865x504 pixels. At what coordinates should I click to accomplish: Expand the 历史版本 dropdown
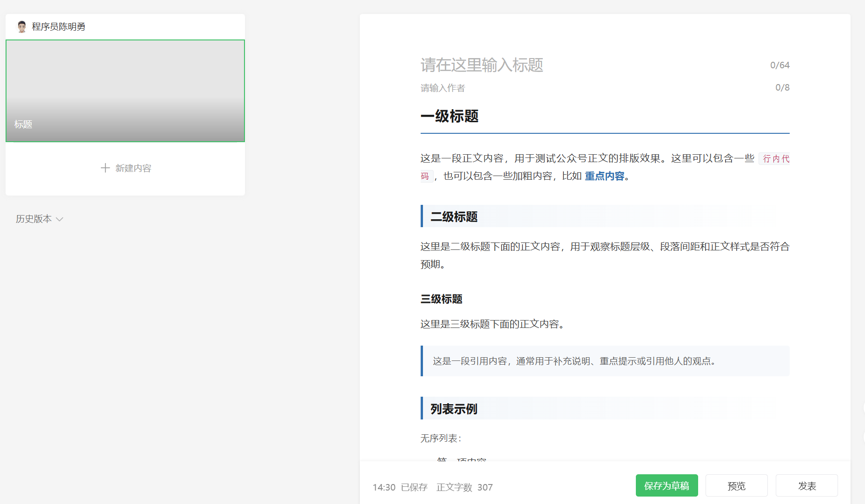tap(40, 219)
